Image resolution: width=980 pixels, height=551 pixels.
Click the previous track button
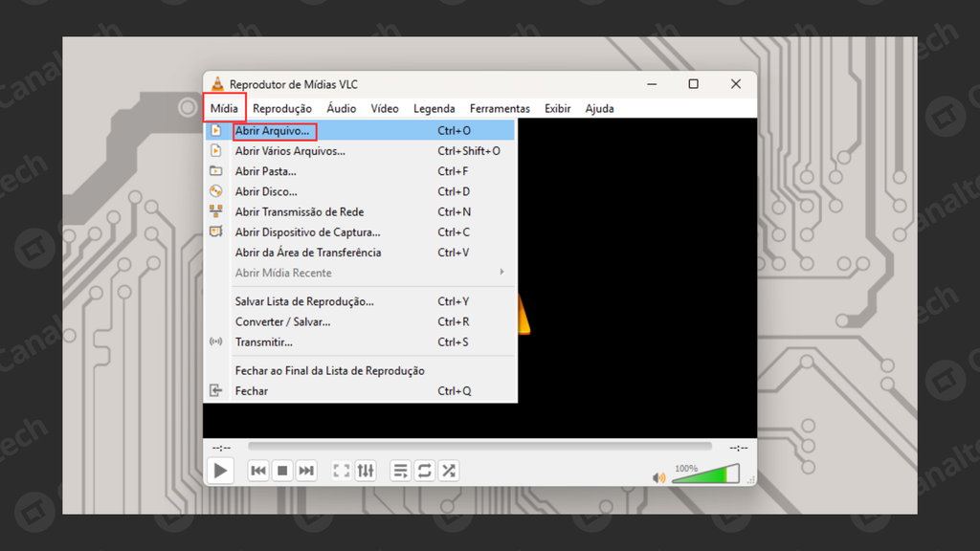[258, 471]
